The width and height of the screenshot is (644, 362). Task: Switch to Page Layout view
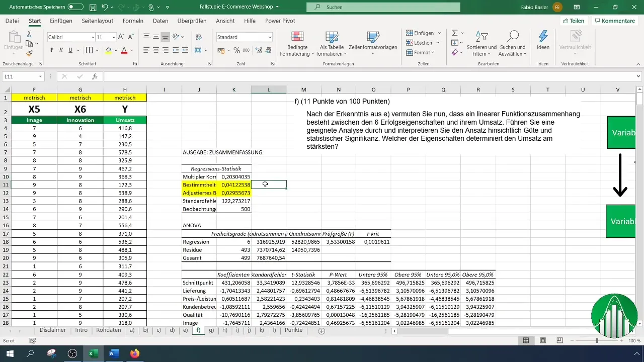(x=542, y=341)
